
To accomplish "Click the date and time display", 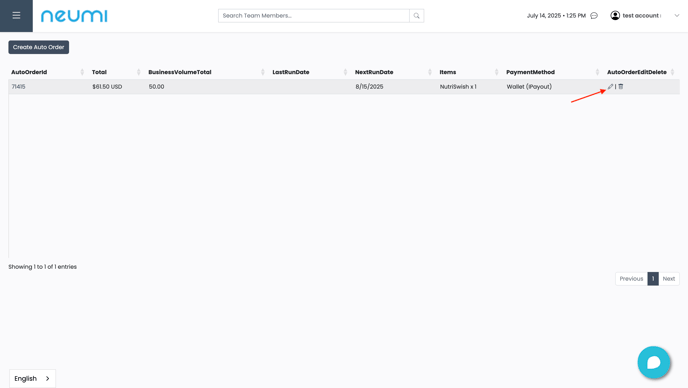I will coord(556,16).
